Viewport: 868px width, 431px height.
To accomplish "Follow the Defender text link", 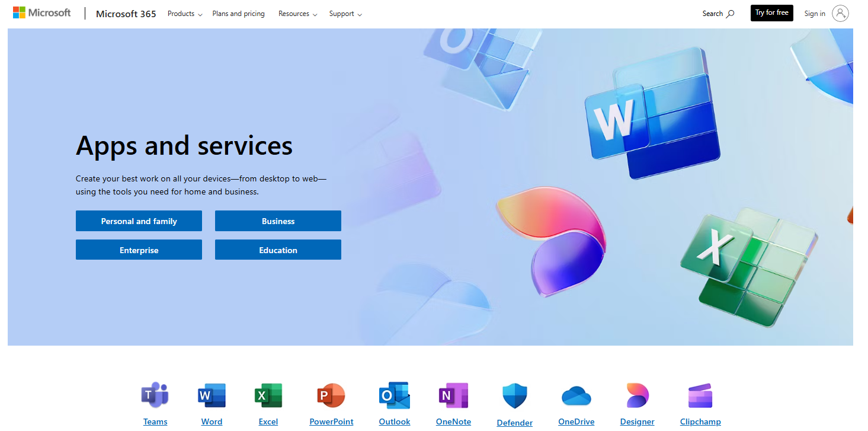I will pyautogui.click(x=515, y=423).
